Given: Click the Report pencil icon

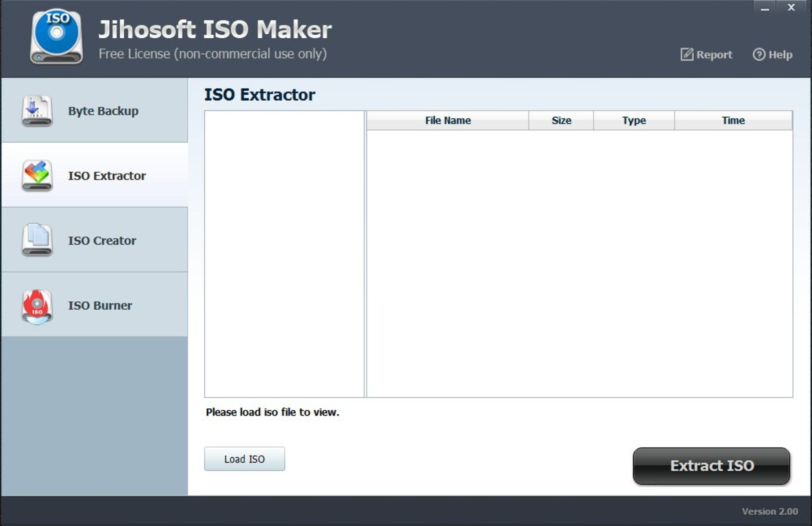Looking at the screenshot, I should [x=687, y=55].
